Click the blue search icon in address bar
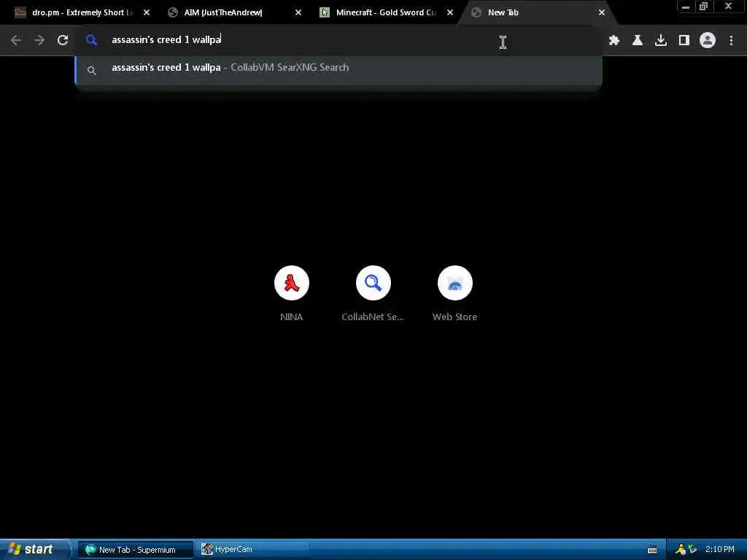 [91, 41]
